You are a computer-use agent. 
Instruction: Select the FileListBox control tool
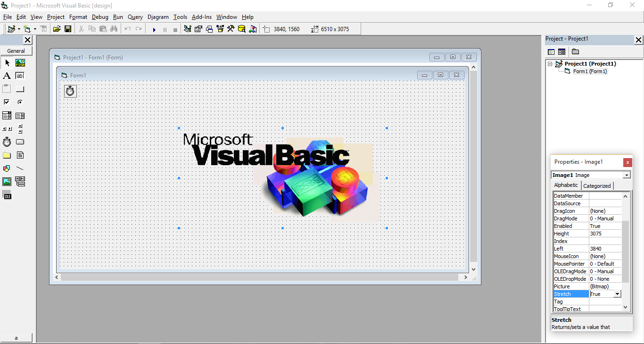(x=20, y=155)
